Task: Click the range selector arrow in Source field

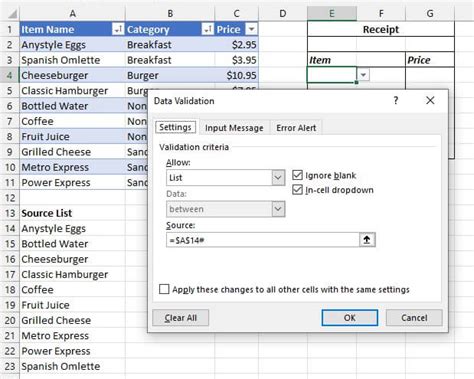Action: tap(367, 240)
